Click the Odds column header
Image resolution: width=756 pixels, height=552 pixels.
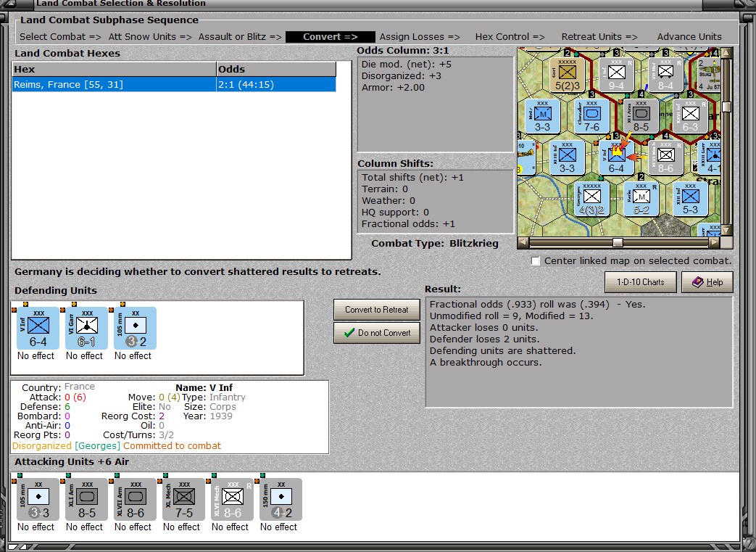pyautogui.click(x=276, y=69)
